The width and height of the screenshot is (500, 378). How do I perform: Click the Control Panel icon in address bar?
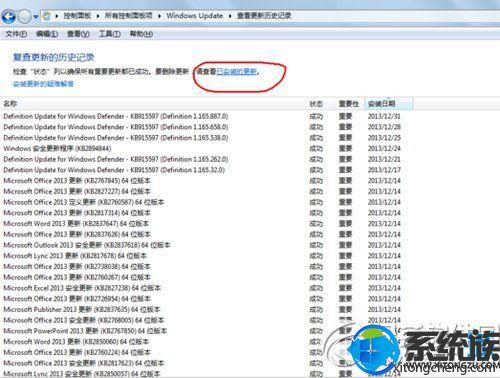coord(47,16)
